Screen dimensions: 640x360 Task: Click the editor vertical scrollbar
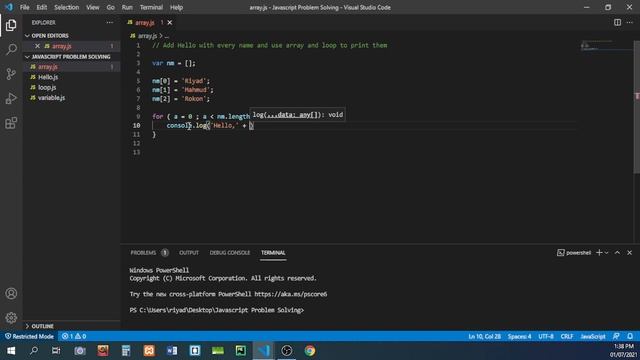637,107
